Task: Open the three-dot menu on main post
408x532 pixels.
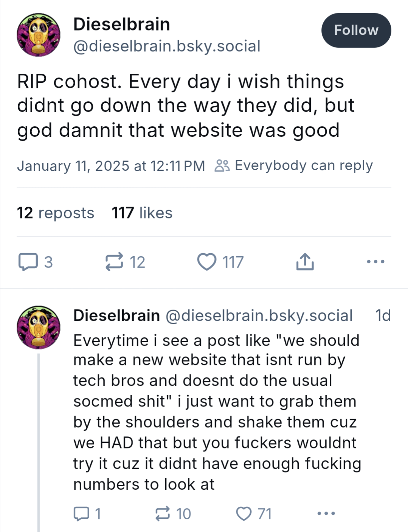Action: point(375,261)
